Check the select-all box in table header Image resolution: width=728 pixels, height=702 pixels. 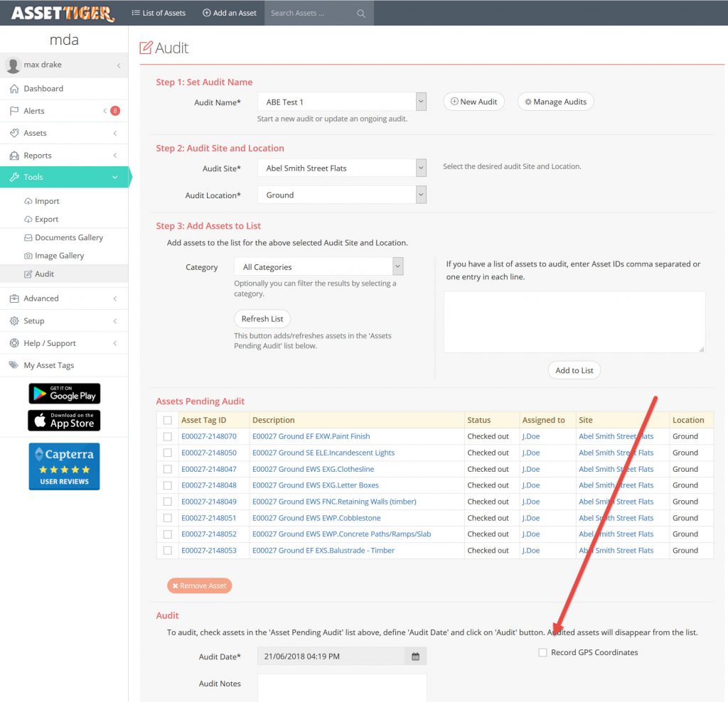click(x=168, y=420)
